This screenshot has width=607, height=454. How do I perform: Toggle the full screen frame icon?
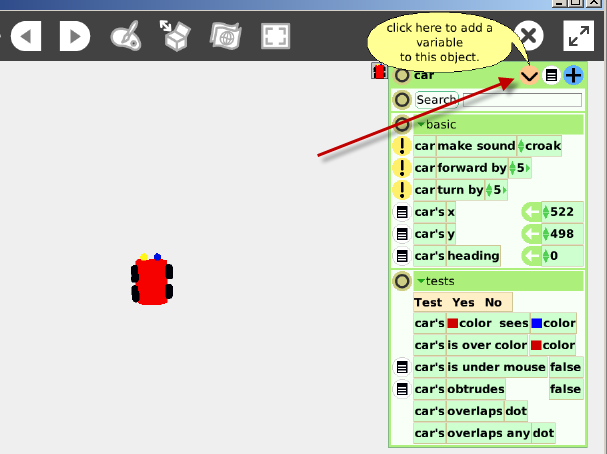click(x=275, y=36)
